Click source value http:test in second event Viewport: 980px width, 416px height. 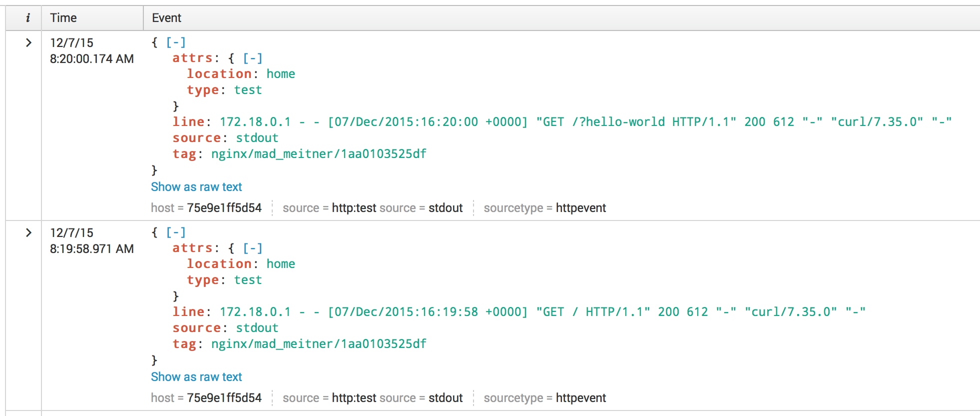pos(354,398)
